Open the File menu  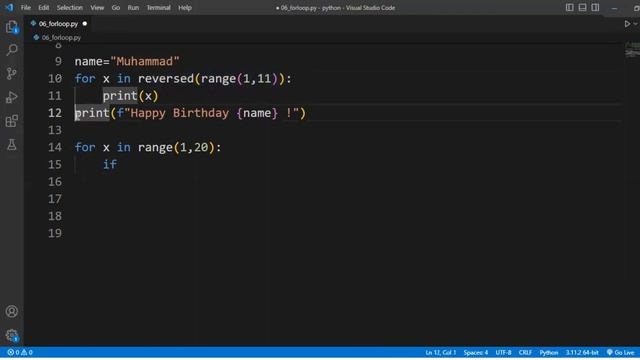(26, 8)
